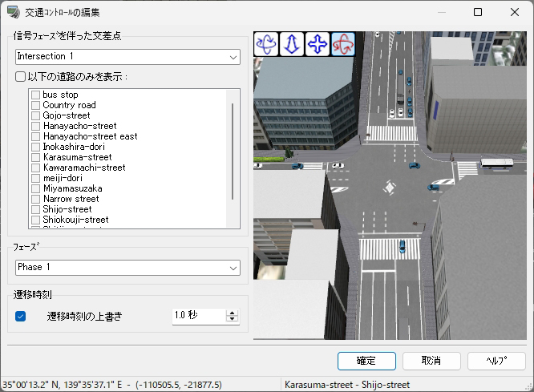Click the traffic control dialog title icon
The height and width of the screenshot is (392, 534).
click(14, 13)
